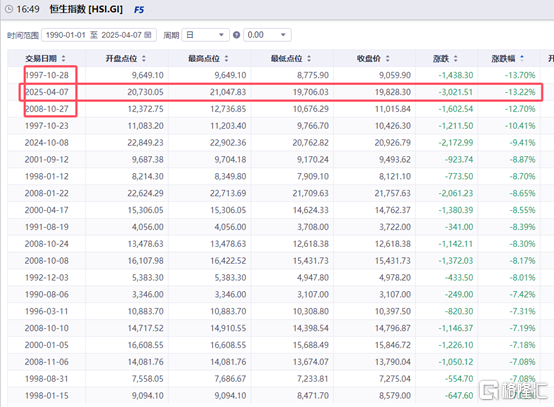Select the 2008-11-06 date cell
The height and width of the screenshot is (407, 554).
pyautogui.click(x=47, y=362)
